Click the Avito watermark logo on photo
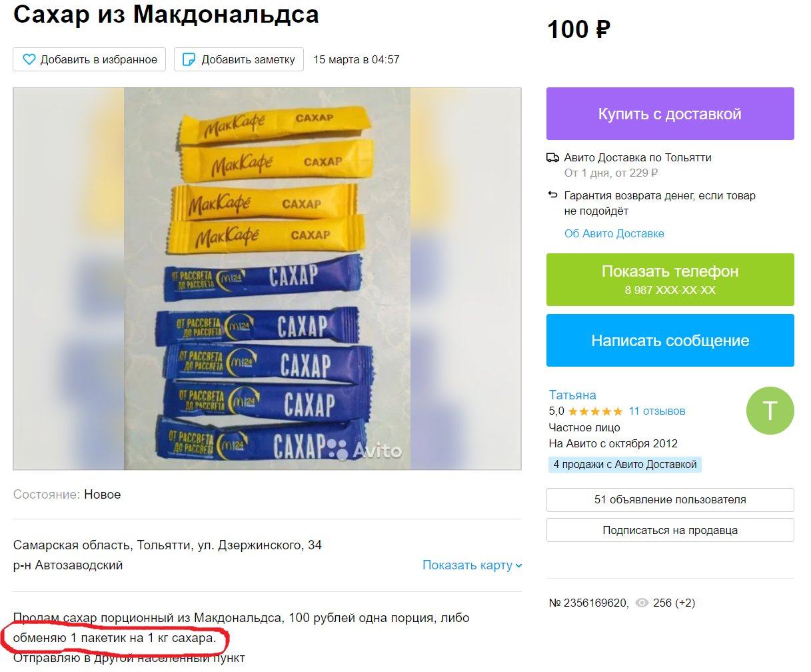 tap(365, 450)
